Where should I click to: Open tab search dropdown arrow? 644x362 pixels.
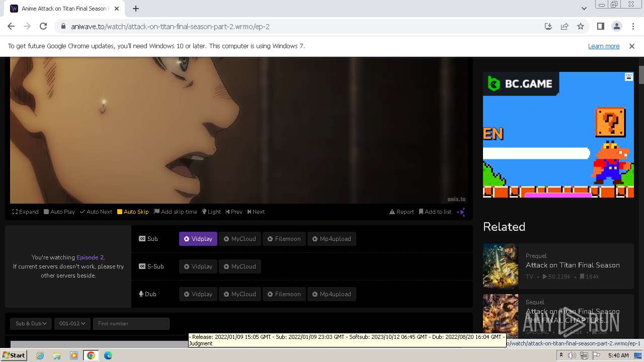point(584,9)
